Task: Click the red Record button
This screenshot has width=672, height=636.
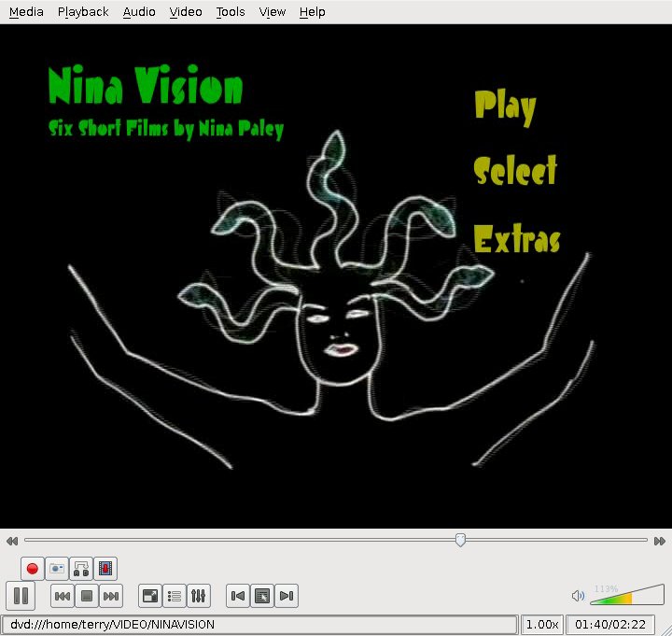Action: [x=32, y=569]
